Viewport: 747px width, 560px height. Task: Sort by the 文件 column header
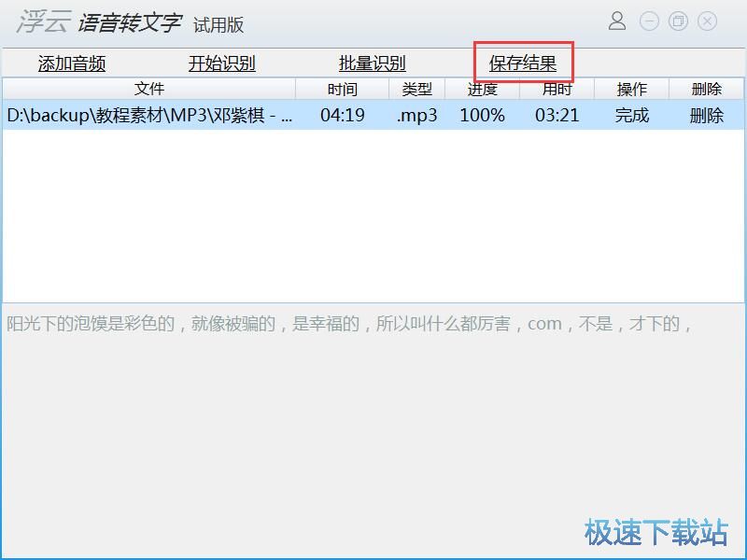click(x=149, y=89)
